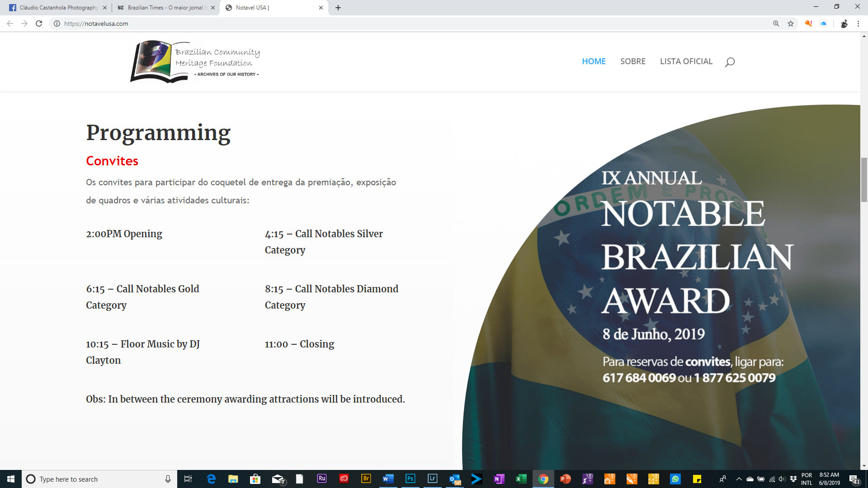The width and height of the screenshot is (868, 488).
Task: Switch to Lightroom on taskbar
Action: (x=432, y=479)
